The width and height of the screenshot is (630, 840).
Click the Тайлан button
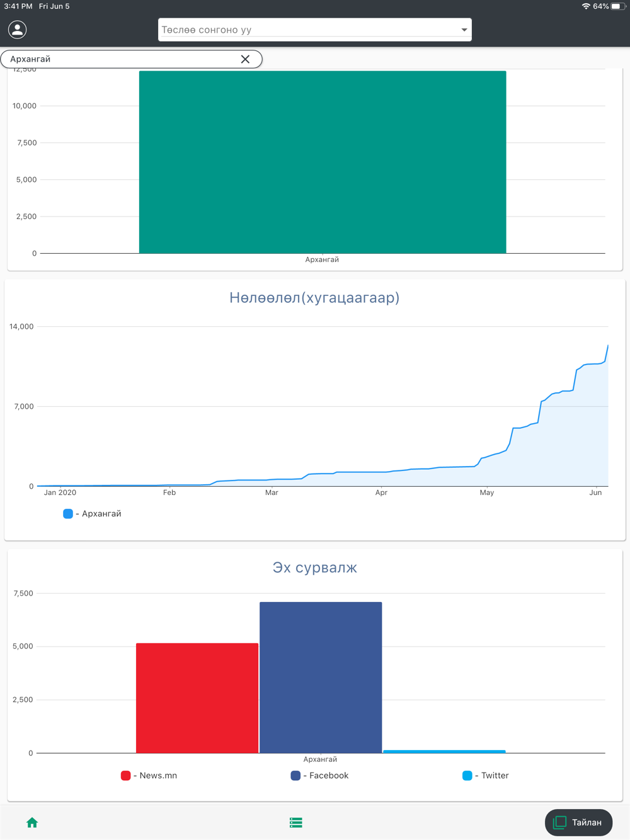[578, 822]
